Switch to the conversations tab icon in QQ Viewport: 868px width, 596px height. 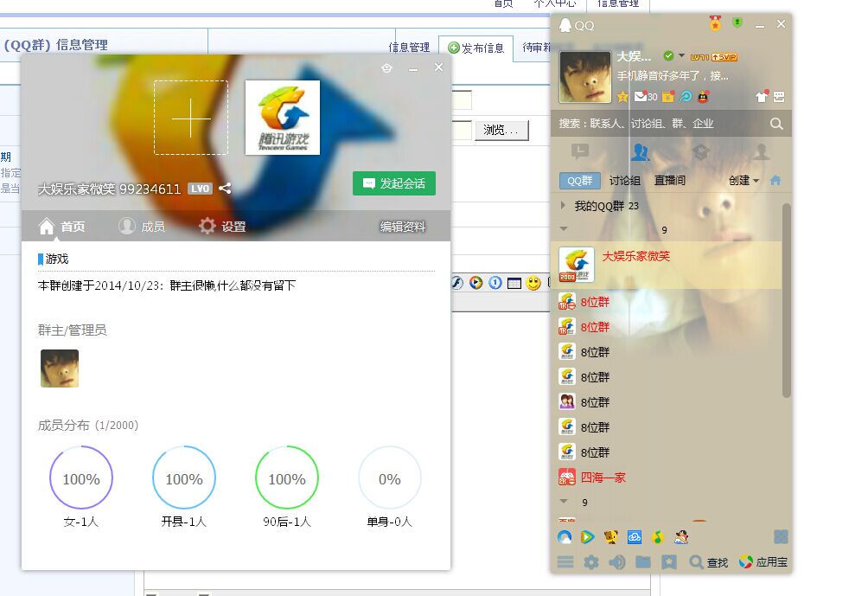(580, 151)
